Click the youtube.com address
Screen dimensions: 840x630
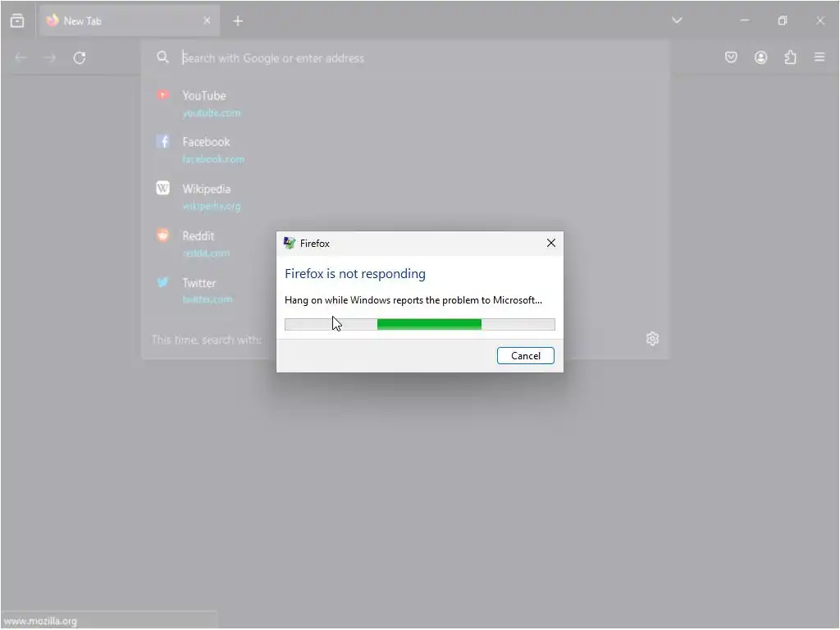point(212,113)
